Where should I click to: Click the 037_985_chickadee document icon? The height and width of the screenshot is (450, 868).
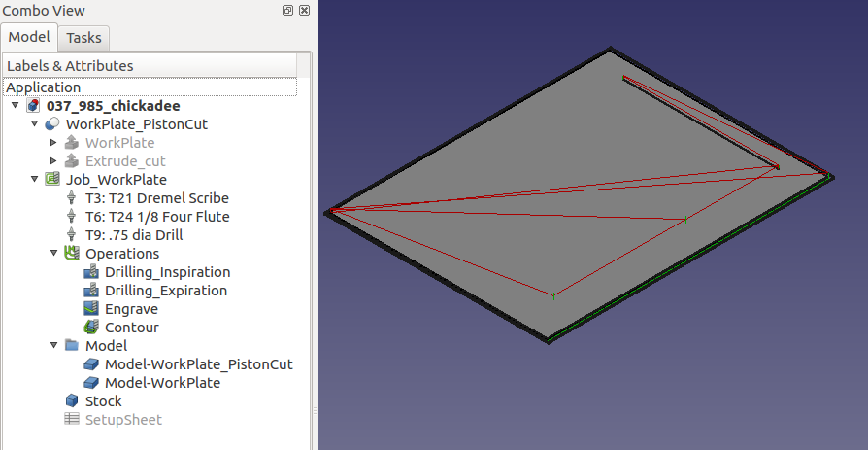tap(33, 106)
